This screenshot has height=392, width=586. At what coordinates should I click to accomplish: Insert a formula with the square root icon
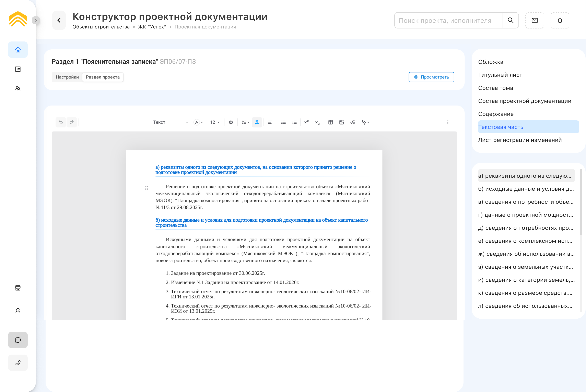tap(353, 122)
